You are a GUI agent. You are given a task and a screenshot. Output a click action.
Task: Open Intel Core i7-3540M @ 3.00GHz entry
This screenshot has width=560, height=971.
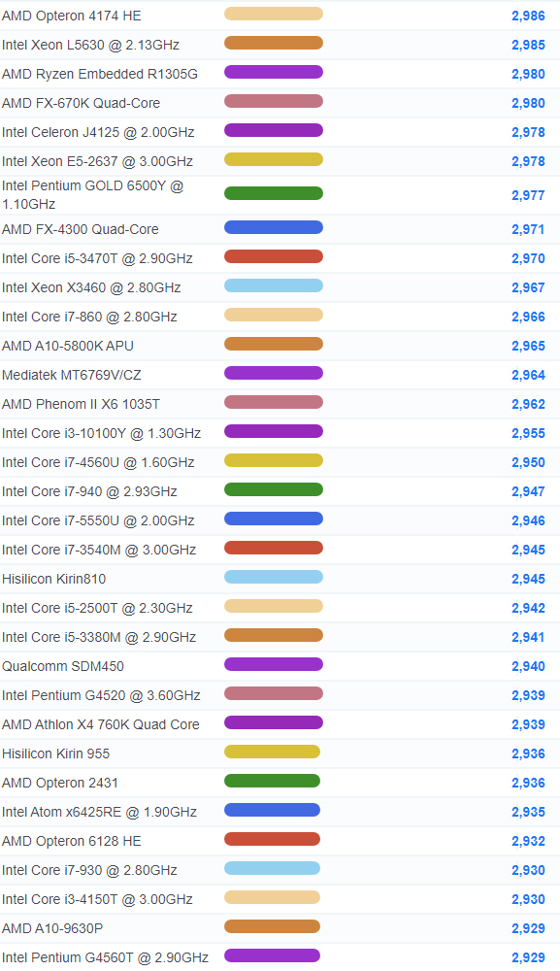click(99, 550)
